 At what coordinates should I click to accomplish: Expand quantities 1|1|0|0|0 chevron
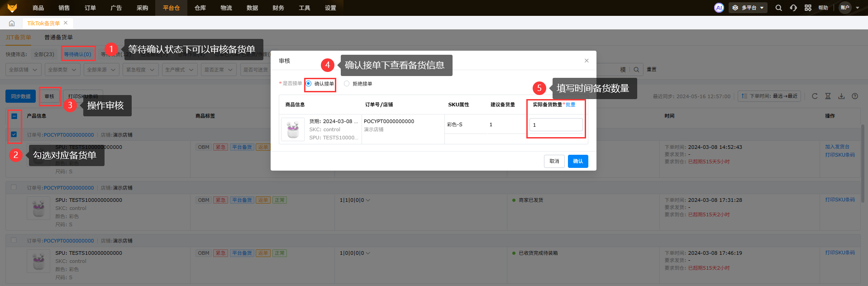tap(368, 200)
